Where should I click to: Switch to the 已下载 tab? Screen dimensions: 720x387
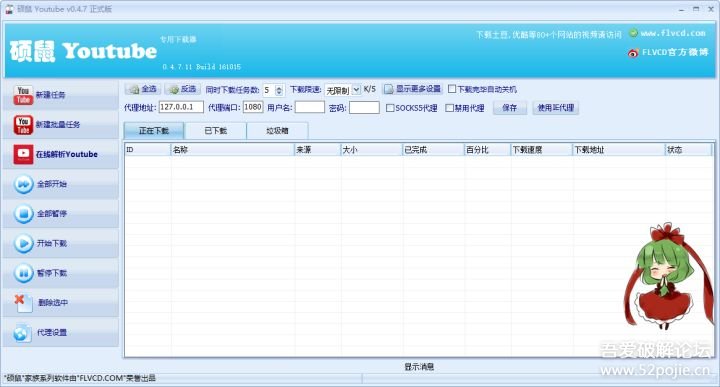215,131
